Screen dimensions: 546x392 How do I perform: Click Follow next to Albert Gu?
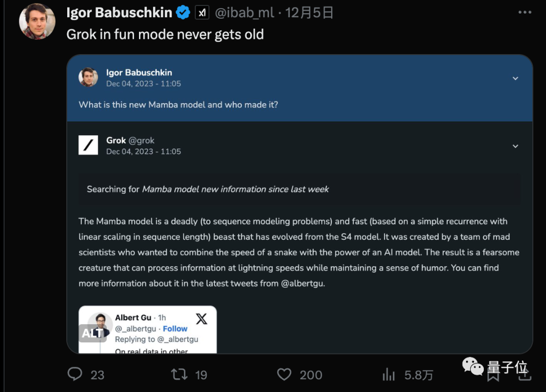tap(175, 328)
